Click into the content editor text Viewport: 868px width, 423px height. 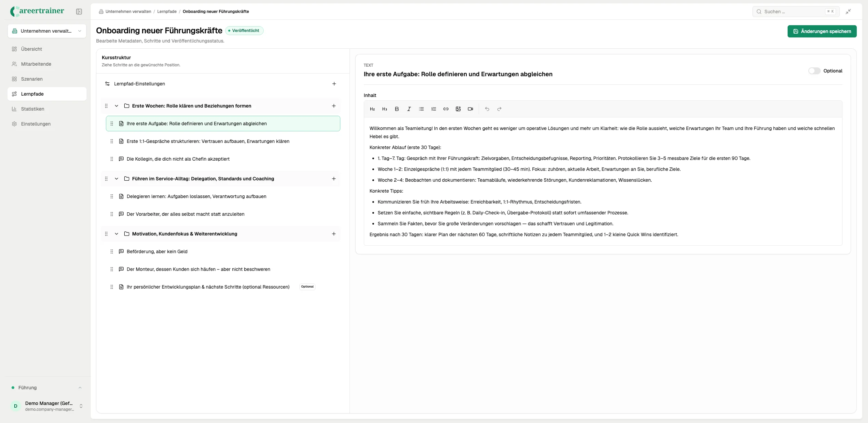point(603,181)
